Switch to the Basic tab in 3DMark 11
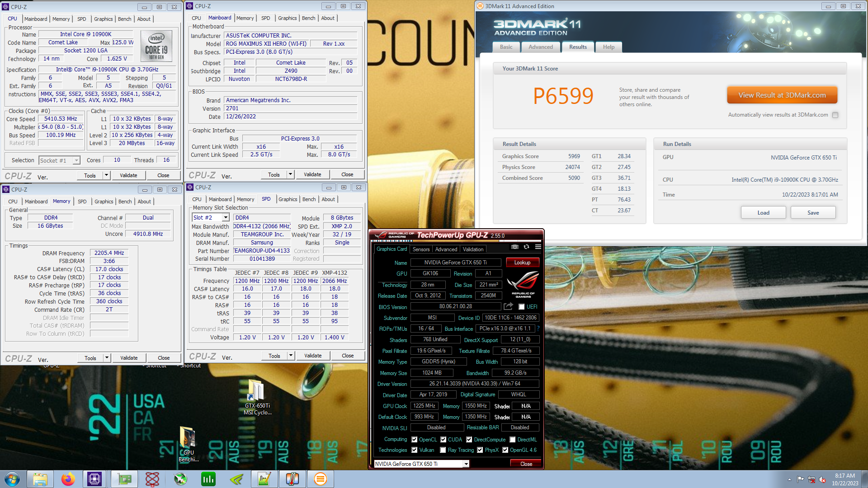868x488 pixels. coord(506,47)
